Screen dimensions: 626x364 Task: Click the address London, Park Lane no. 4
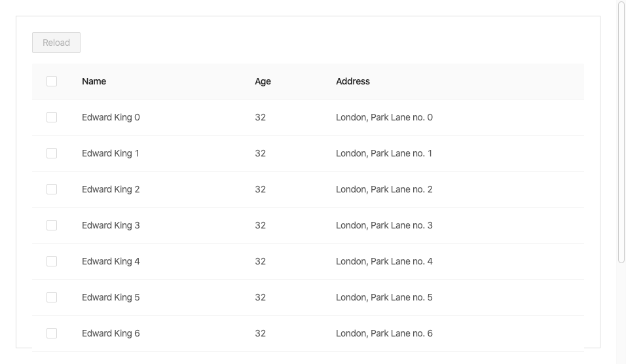[x=384, y=261]
